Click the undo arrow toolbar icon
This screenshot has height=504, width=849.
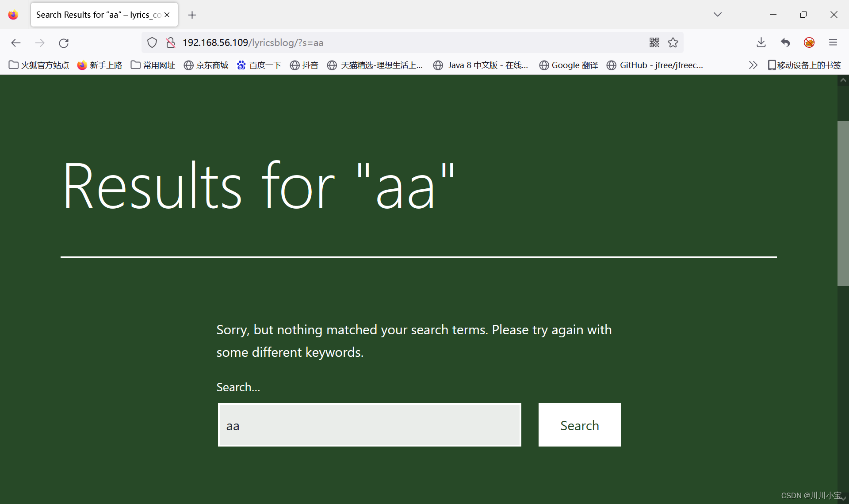pyautogui.click(x=785, y=43)
